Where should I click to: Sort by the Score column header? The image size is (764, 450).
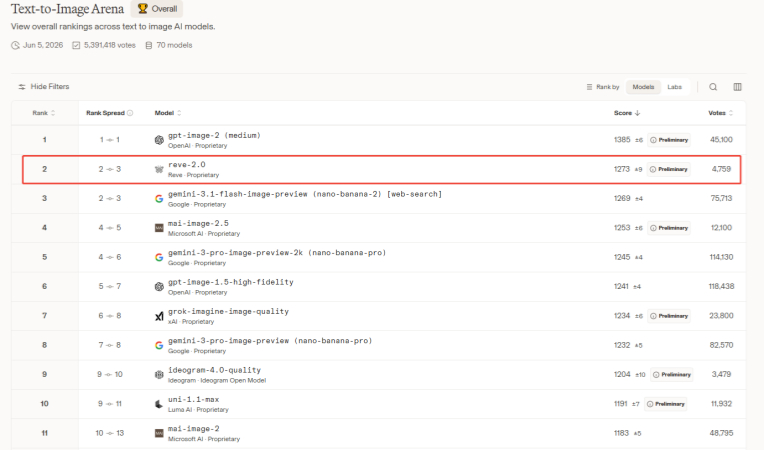[627, 113]
